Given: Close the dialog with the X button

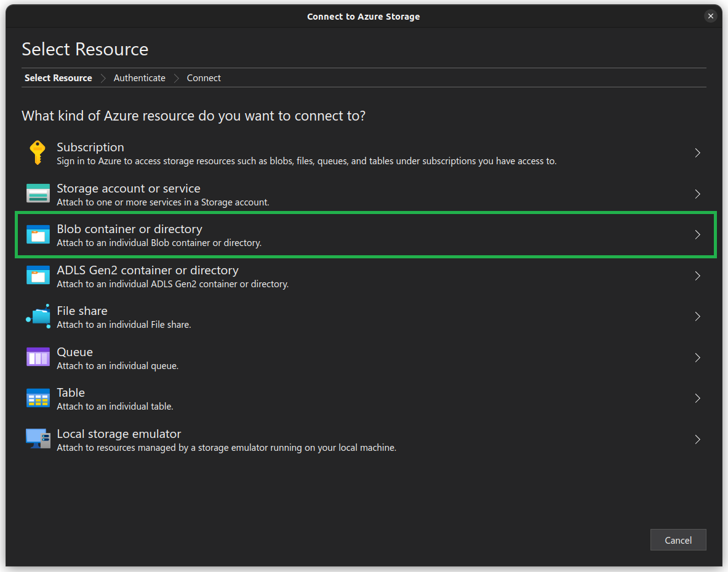Looking at the screenshot, I should [x=711, y=16].
